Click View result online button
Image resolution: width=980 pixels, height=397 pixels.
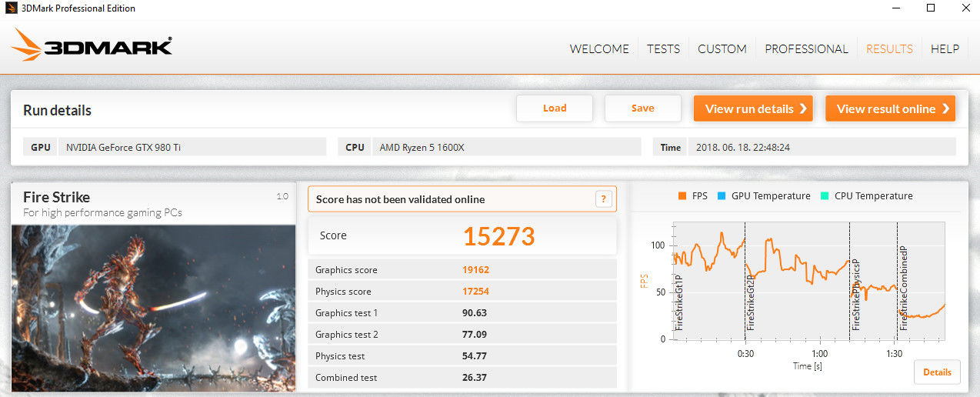pyautogui.click(x=891, y=108)
